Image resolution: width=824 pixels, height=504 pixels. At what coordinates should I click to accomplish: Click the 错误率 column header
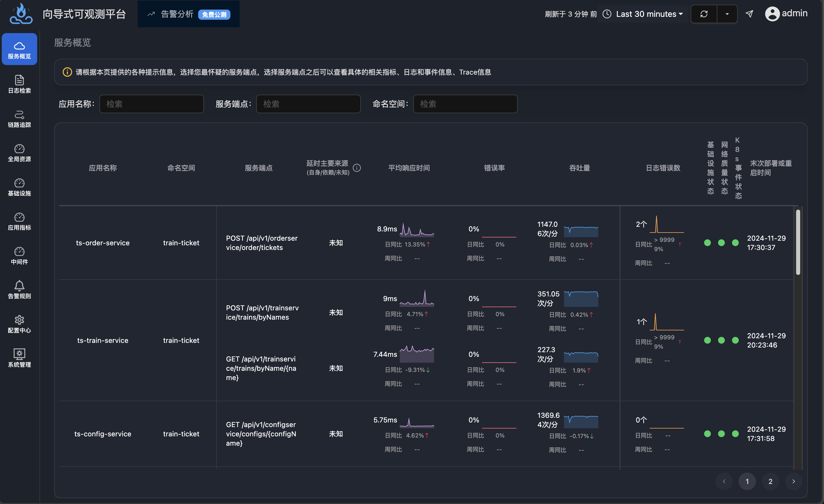coord(494,168)
